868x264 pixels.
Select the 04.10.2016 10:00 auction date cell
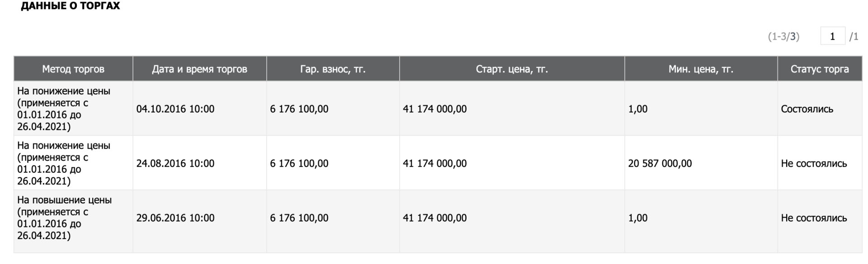tap(175, 109)
